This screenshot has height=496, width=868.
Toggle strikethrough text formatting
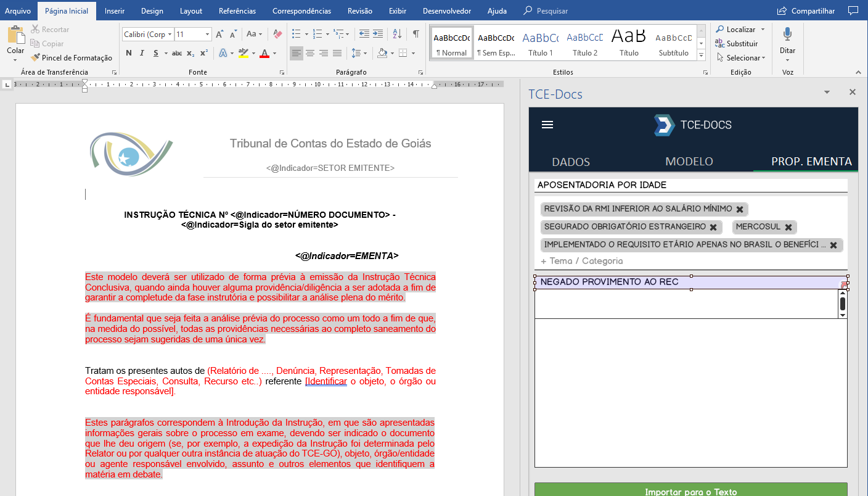pyautogui.click(x=177, y=53)
